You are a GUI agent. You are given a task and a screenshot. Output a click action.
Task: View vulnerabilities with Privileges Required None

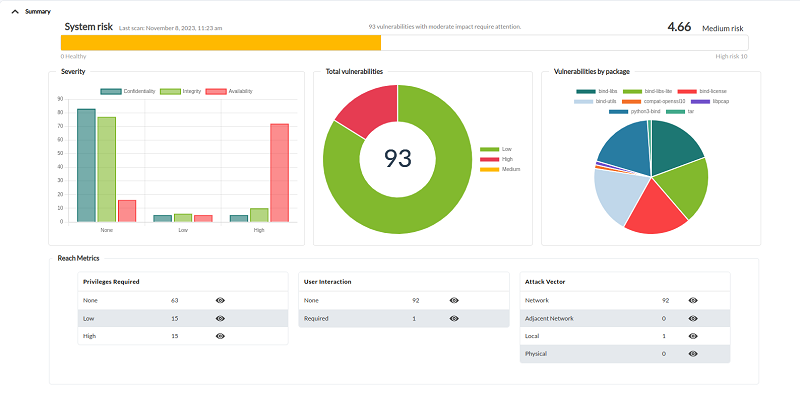(220, 301)
